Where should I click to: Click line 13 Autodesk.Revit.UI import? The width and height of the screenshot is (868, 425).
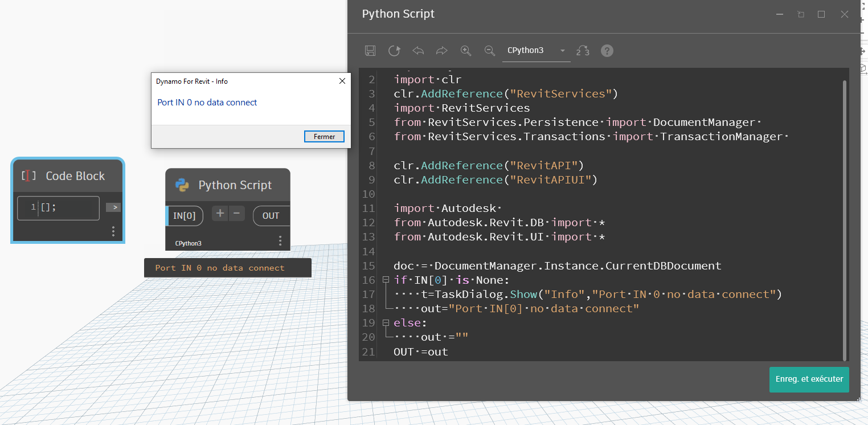(x=499, y=237)
